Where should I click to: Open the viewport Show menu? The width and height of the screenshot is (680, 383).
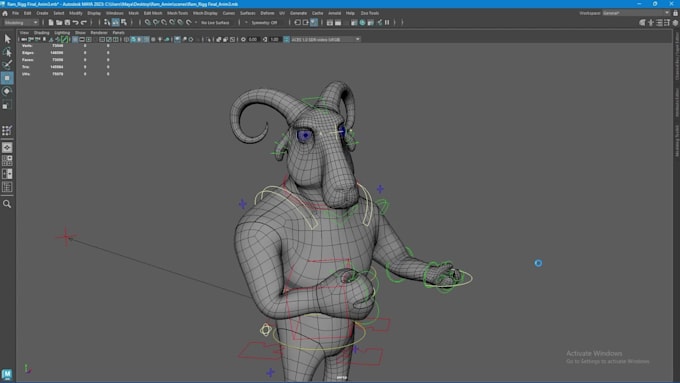[80, 33]
